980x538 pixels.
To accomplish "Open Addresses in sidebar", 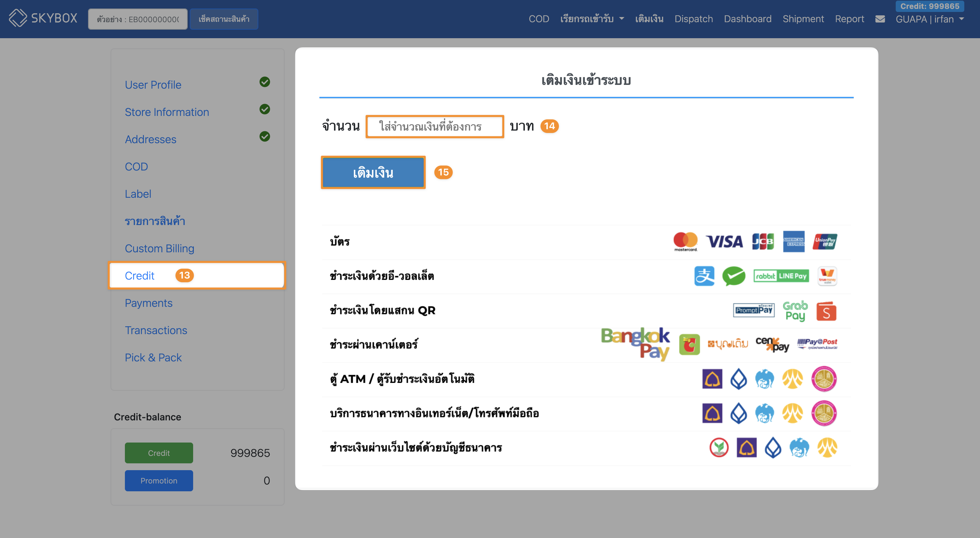I will (x=150, y=139).
